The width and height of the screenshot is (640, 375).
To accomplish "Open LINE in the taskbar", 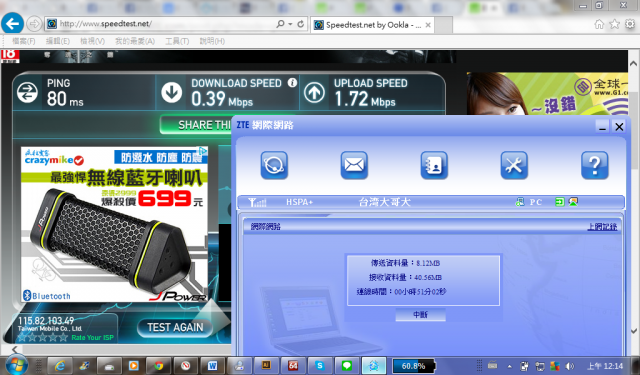I will coord(347,366).
